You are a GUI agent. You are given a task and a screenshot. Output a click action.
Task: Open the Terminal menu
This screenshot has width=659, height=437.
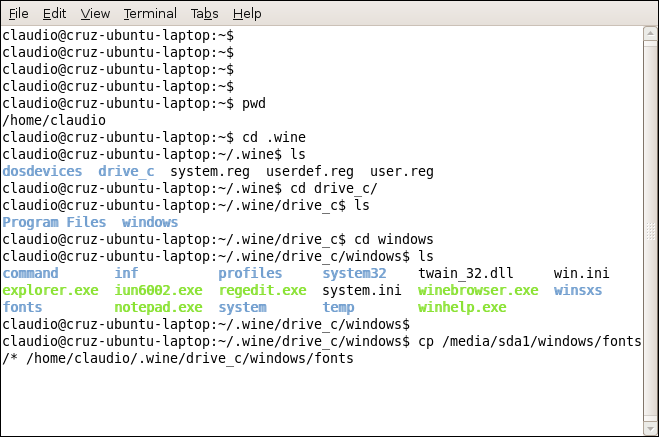149,14
